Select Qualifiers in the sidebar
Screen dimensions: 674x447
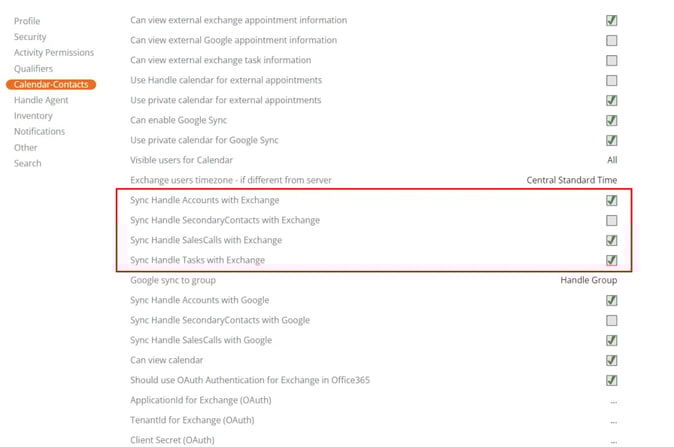[34, 69]
